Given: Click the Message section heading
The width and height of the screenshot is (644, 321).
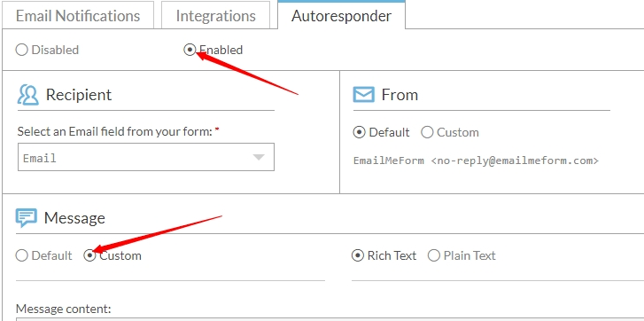Looking at the screenshot, I should click(74, 218).
